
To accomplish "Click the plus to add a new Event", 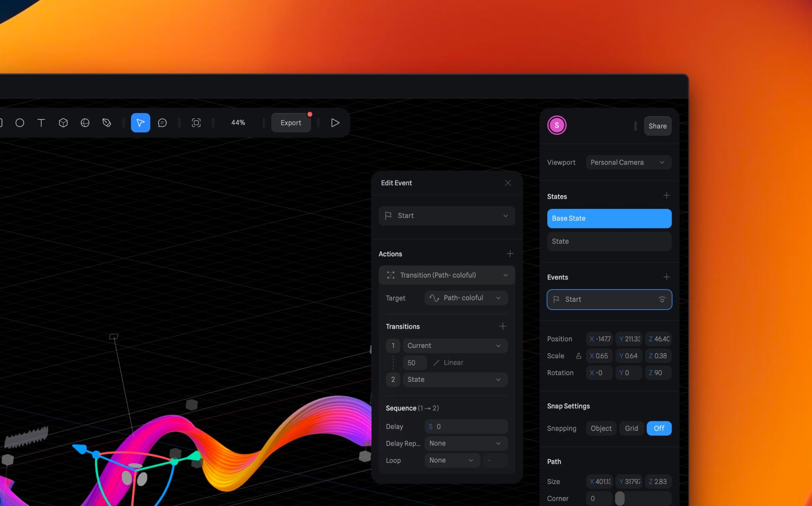I will [x=666, y=277].
